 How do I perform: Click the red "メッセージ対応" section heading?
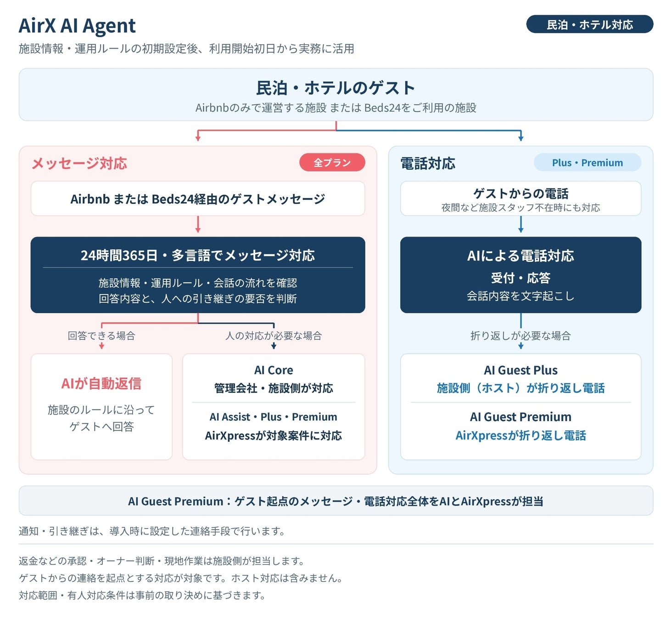pyautogui.click(x=79, y=163)
